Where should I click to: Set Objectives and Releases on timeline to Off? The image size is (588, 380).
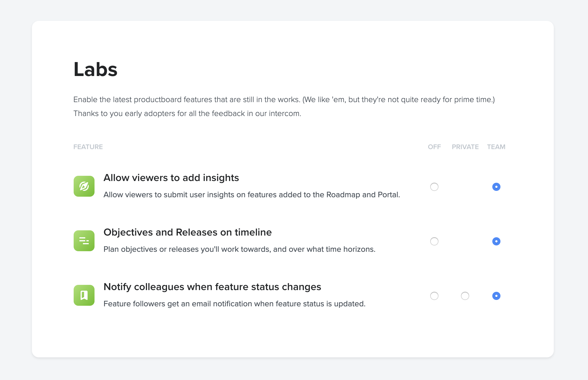[x=434, y=241]
